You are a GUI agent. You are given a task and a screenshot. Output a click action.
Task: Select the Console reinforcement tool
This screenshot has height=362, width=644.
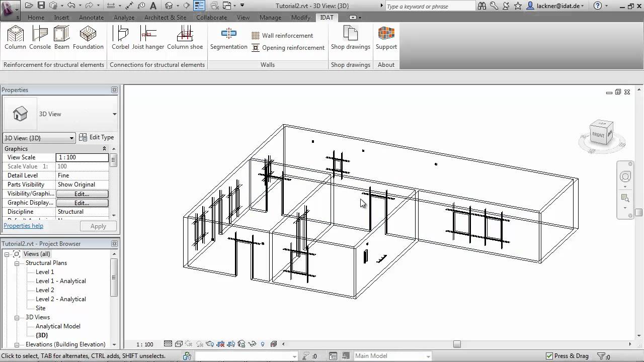pos(40,38)
